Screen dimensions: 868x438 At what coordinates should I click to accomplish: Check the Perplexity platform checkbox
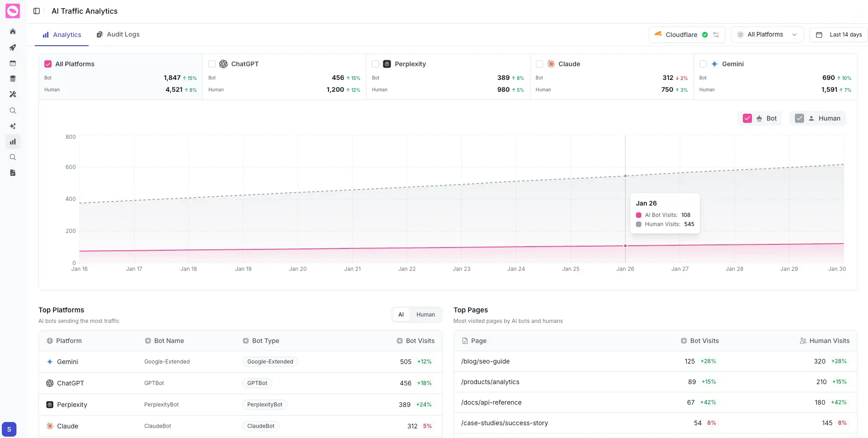click(375, 64)
